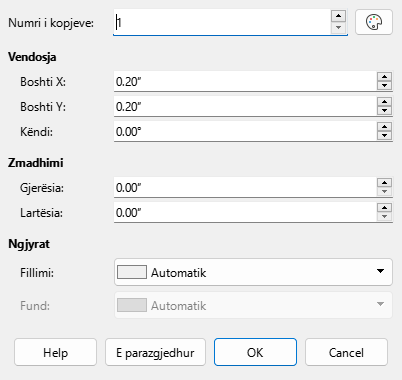This screenshot has width=402, height=380.
Task: Confirm with the OK button
Action: click(255, 352)
